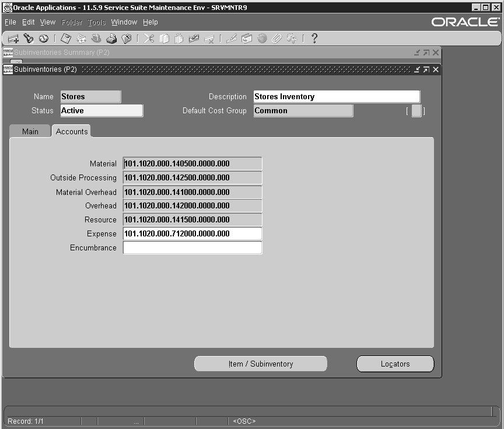Click the Locators button
504x429 pixels.
point(395,364)
